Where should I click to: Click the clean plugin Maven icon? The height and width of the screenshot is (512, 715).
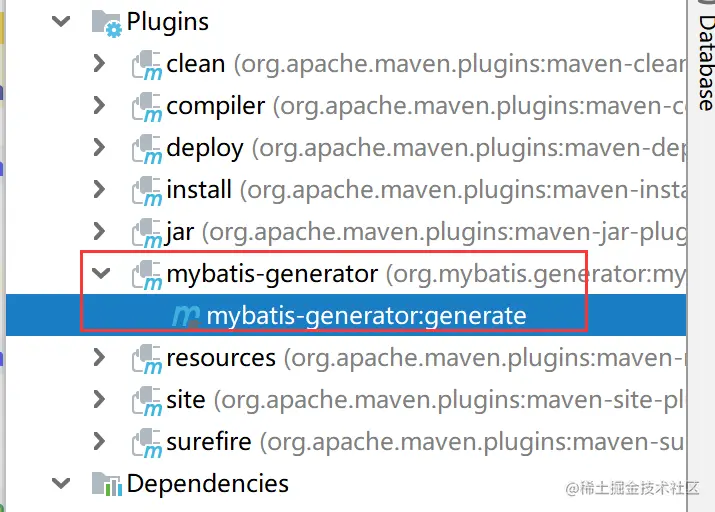(x=148, y=66)
